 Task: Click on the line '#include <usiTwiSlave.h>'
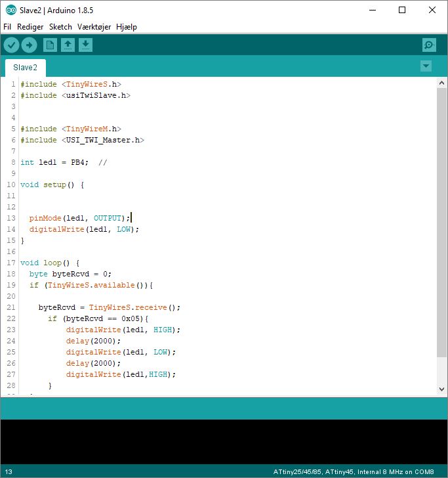[x=75, y=95]
